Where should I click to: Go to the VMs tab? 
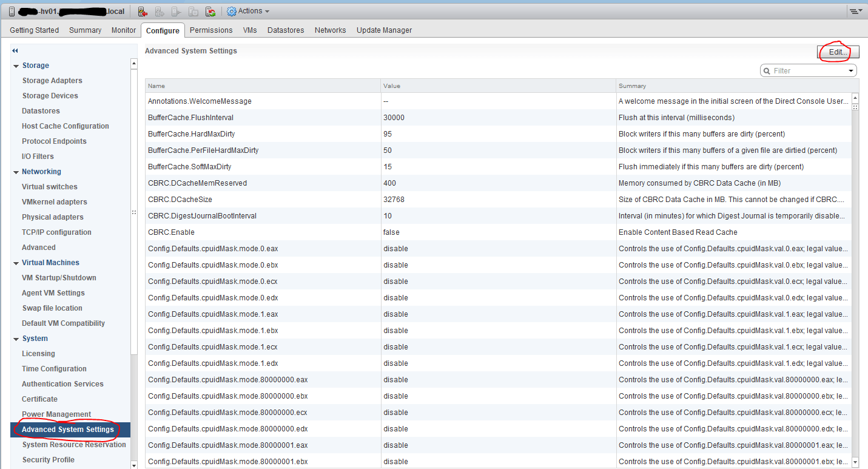pos(250,30)
